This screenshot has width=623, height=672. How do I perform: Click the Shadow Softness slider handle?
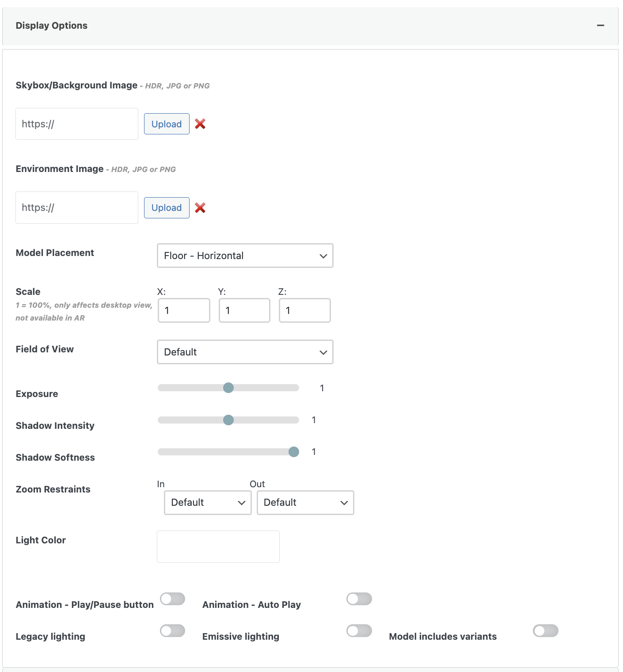pyautogui.click(x=294, y=452)
